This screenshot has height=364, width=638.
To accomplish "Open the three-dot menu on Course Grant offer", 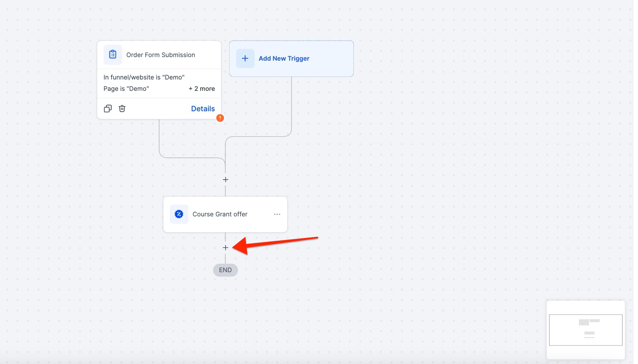I will (x=277, y=214).
